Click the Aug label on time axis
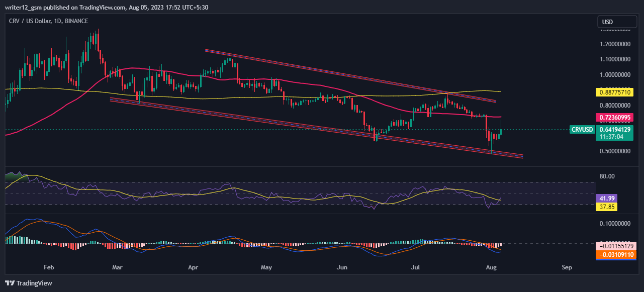The height and width of the screenshot is (292, 644). [492, 267]
